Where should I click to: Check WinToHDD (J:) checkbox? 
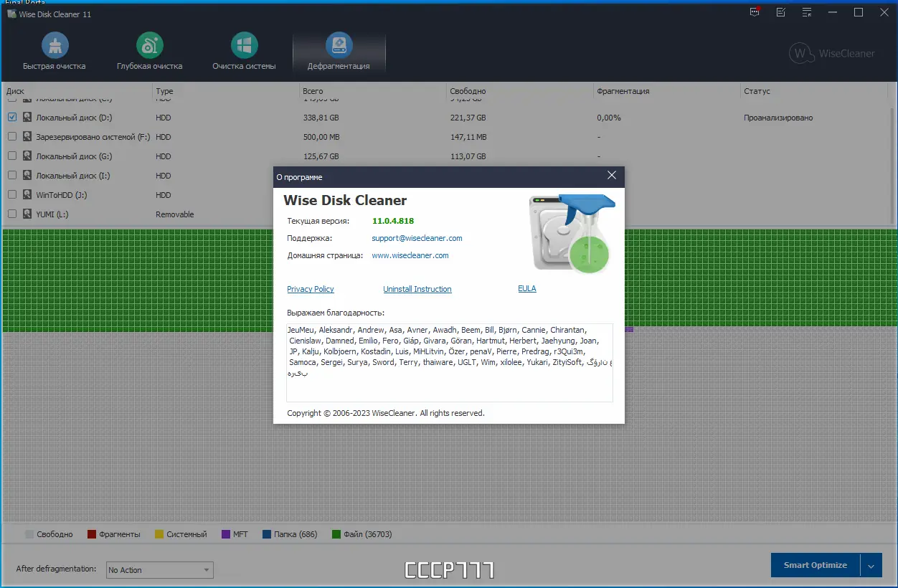(x=12, y=194)
